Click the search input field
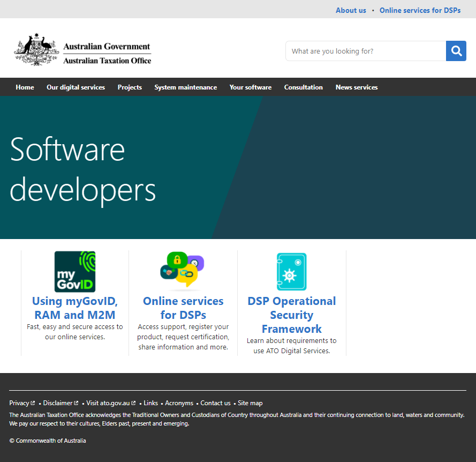This screenshot has width=476, height=462. point(366,51)
